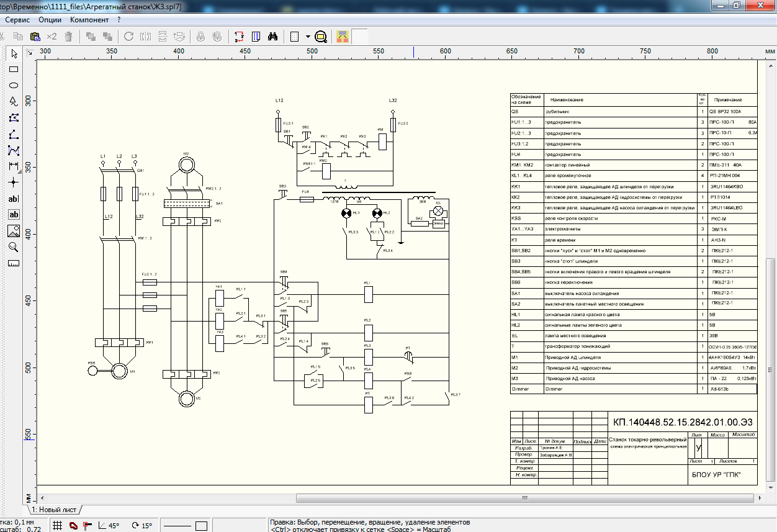Open the Сервис menu

click(17, 20)
